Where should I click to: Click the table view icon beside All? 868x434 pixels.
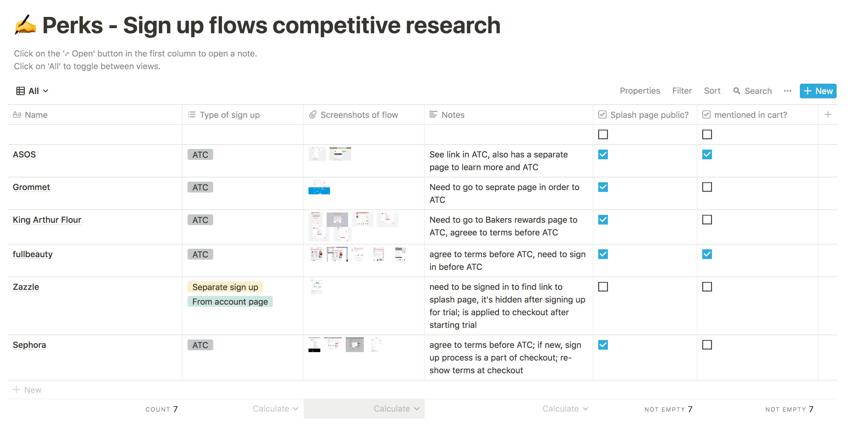20,91
